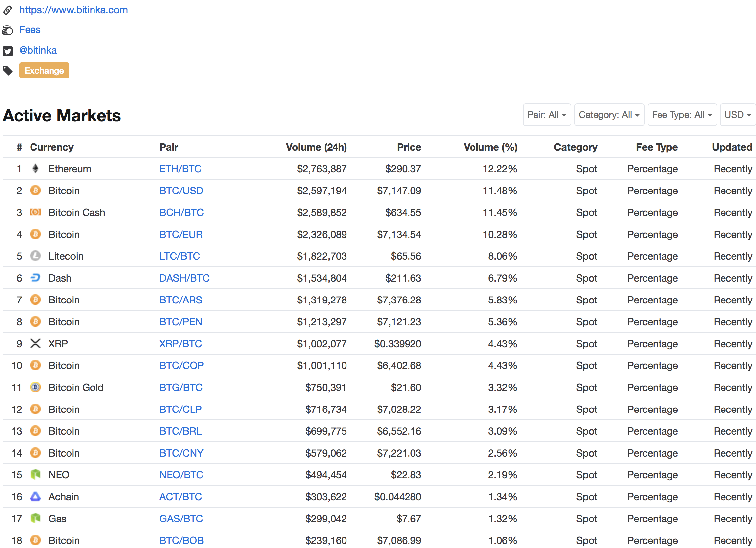756x548 pixels.
Task: Open the LTC/BTC pair link
Action: click(x=180, y=256)
